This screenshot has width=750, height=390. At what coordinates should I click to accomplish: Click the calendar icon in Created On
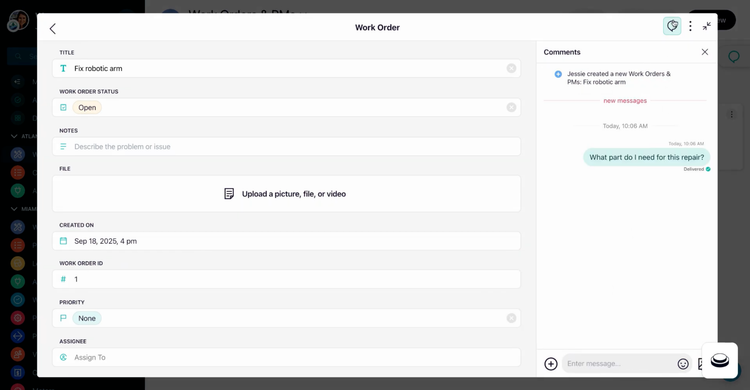[63, 241]
